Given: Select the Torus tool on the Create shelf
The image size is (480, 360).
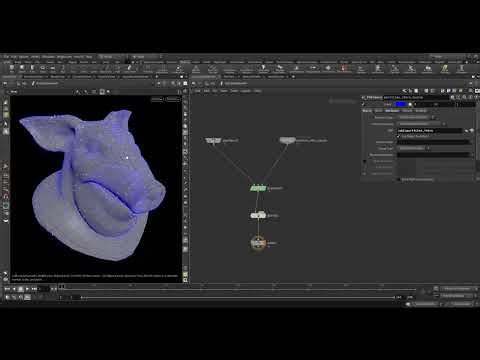Looking at the screenshot, I should pos(43,69).
